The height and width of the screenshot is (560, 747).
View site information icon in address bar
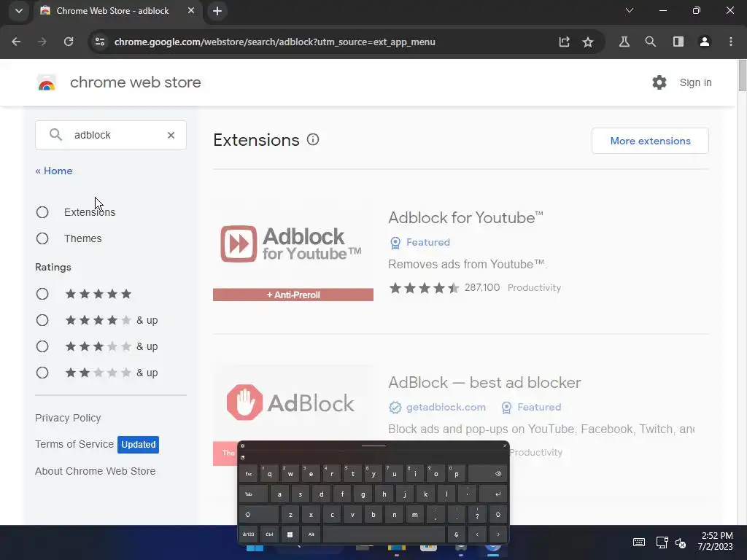point(99,42)
